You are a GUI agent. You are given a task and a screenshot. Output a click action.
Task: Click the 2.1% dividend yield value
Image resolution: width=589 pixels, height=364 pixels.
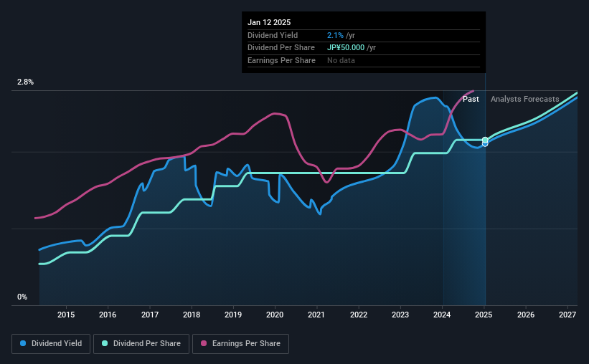pyautogui.click(x=335, y=35)
